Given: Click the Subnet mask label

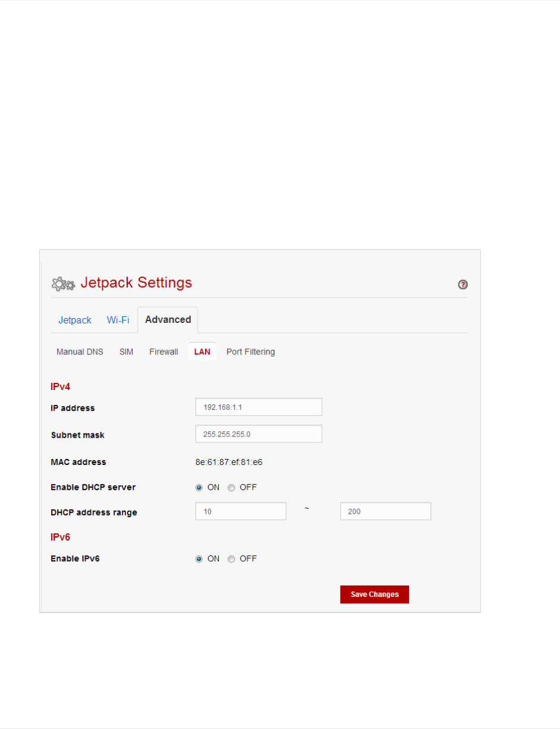Looking at the screenshot, I should 78,435.
